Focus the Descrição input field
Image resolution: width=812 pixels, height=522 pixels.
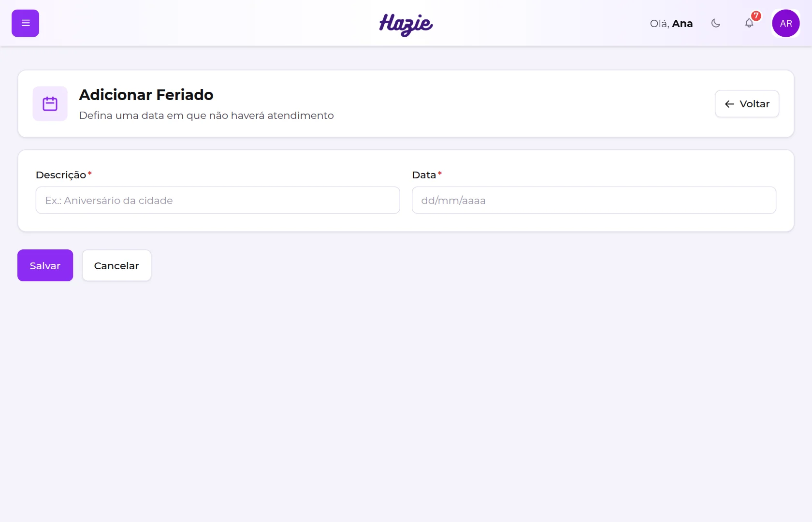[217, 200]
